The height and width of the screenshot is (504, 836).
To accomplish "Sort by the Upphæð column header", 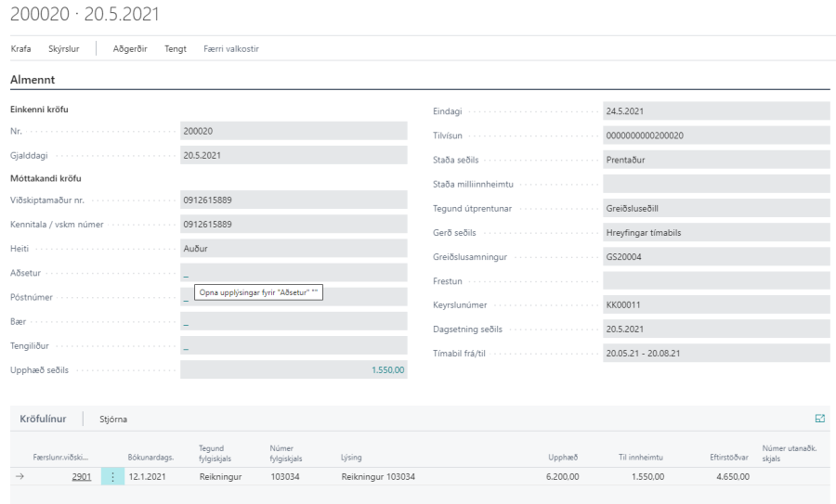I will click(564, 457).
